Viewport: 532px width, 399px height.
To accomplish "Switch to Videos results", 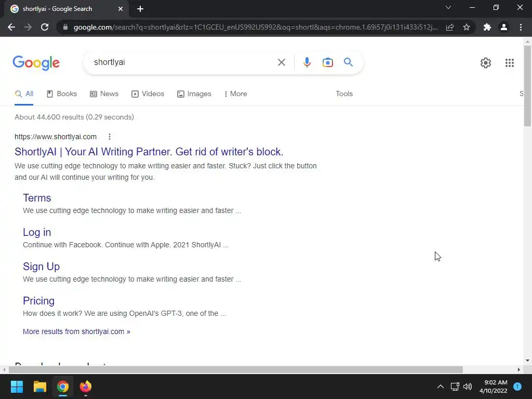I will click(148, 94).
